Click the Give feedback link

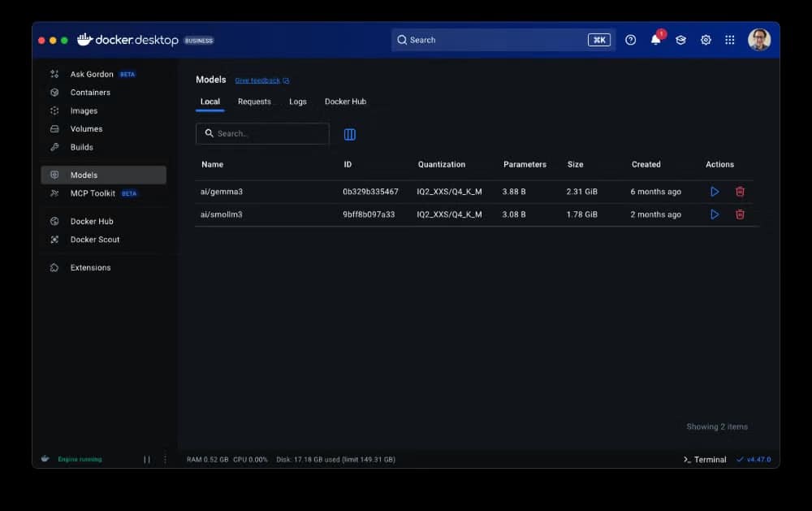point(257,80)
